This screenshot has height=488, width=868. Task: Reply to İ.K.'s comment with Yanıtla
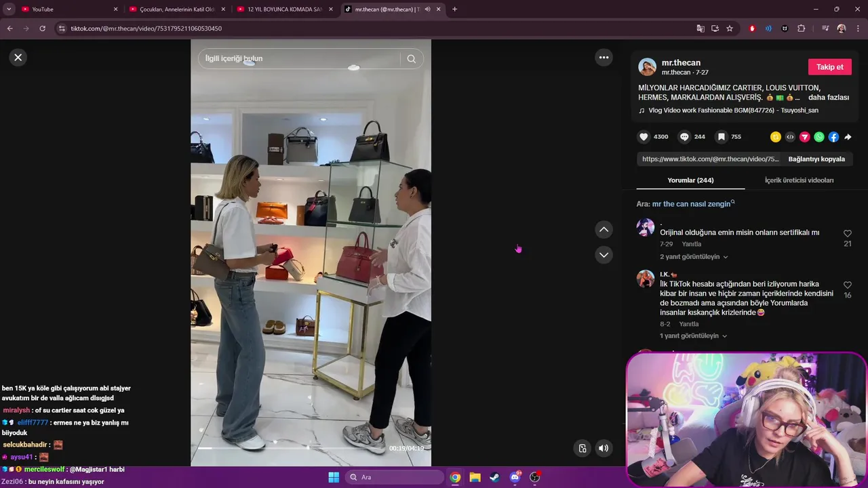(689, 324)
